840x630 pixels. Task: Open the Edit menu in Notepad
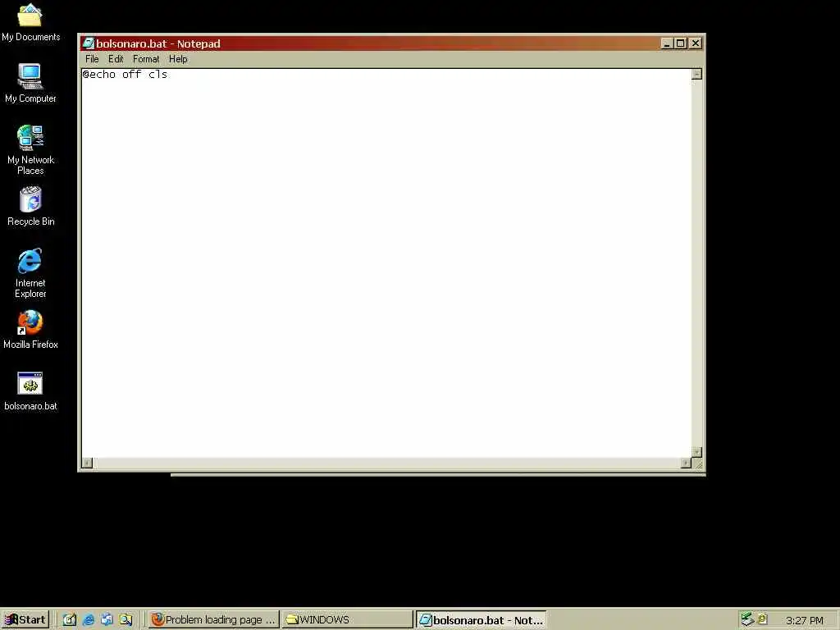pyautogui.click(x=116, y=59)
